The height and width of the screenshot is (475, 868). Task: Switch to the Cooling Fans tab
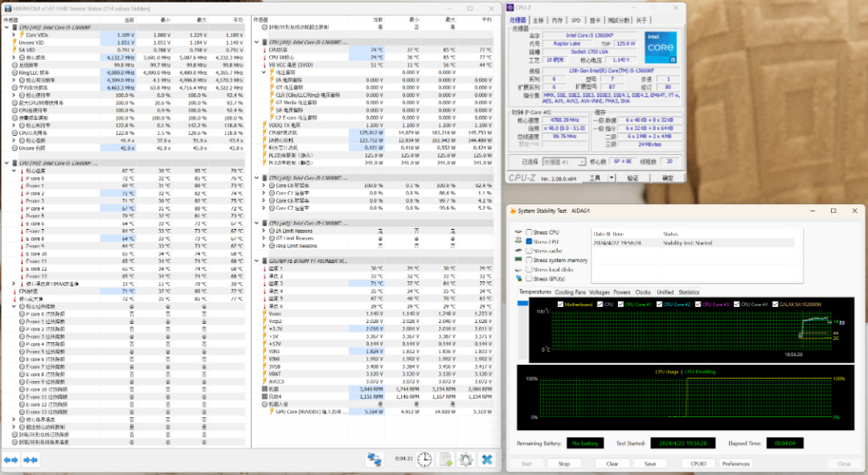pyautogui.click(x=571, y=293)
